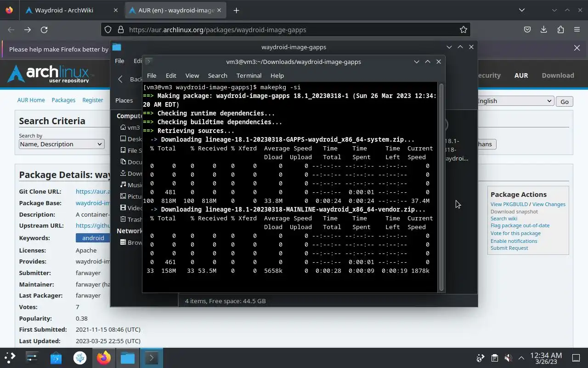Open the clipboard tray icon
This screenshot has width=588, height=368.
coord(494,358)
